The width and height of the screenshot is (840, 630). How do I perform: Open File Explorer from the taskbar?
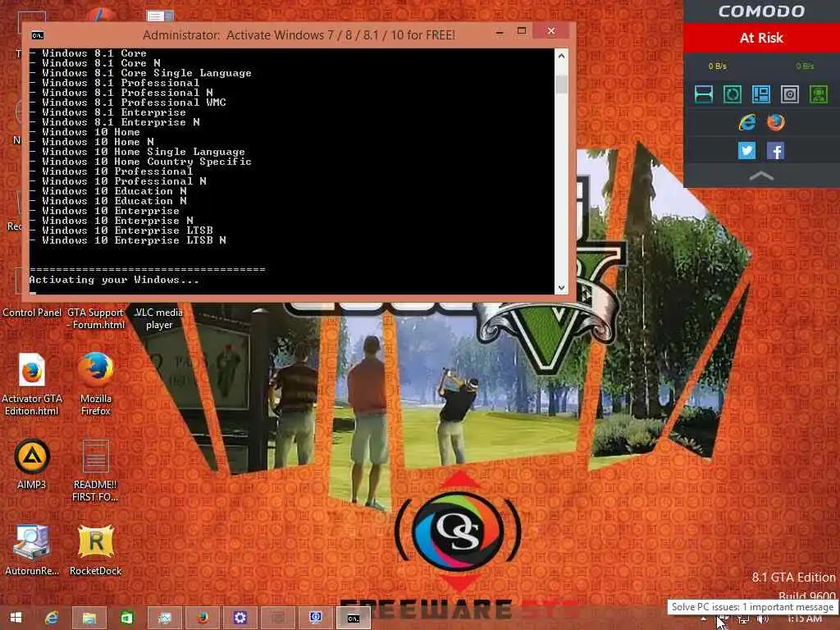click(x=89, y=619)
